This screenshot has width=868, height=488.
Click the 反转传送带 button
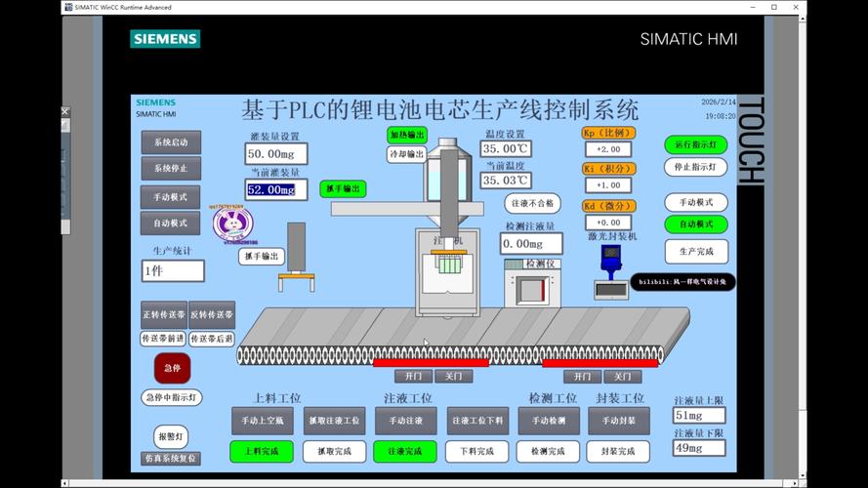pyautogui.click(x=212, y=314)
